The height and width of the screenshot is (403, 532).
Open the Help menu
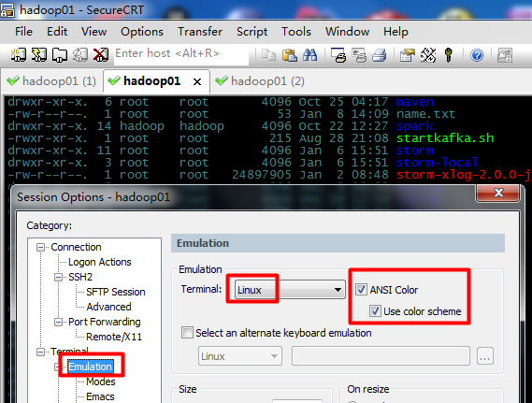tap(395, 32)
